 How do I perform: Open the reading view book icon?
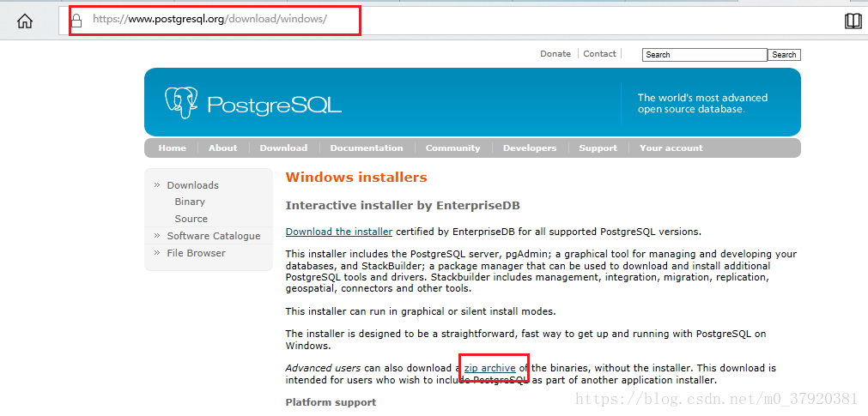click(853, 21)
